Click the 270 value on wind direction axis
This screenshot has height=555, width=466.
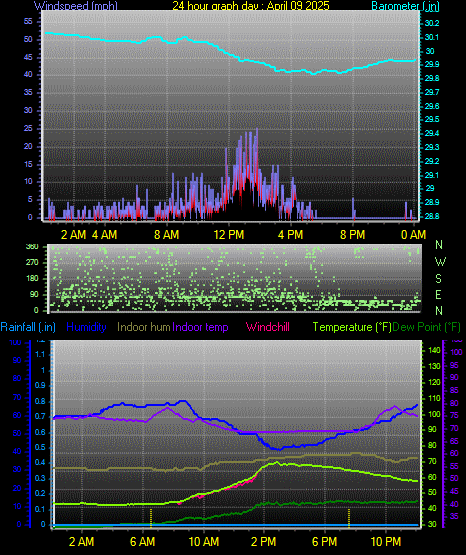(32, 263)
